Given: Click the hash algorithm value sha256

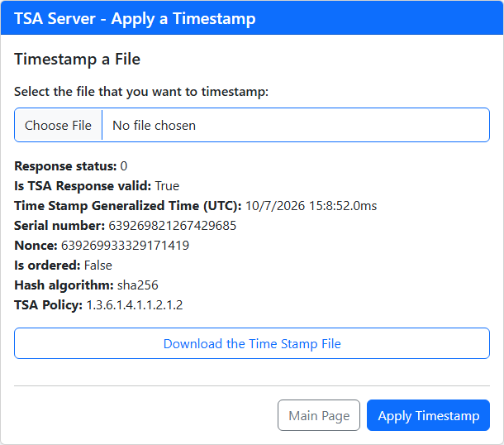Looking at the screenshot, I should [138, 285].
